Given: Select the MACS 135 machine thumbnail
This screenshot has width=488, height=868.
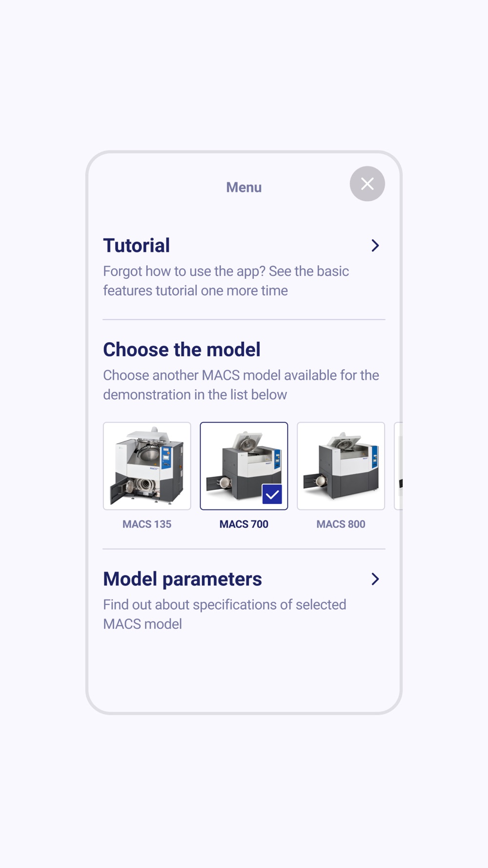Looking at the screenshot, I should point(147,466).
